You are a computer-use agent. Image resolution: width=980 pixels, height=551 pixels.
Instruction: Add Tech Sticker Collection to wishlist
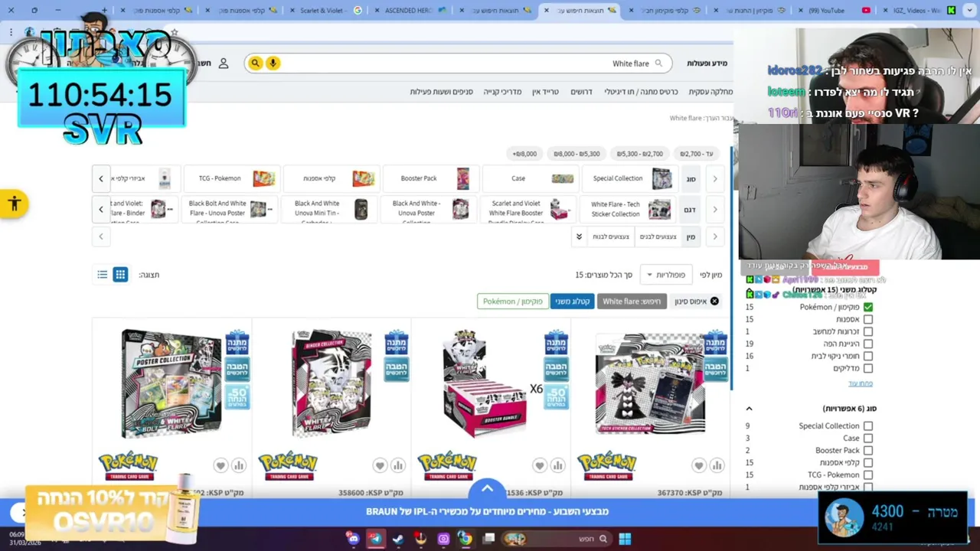point(699,465)
